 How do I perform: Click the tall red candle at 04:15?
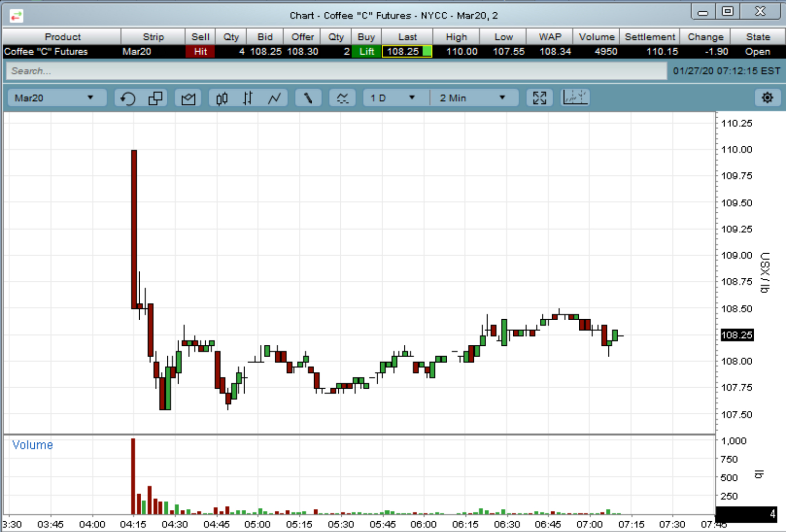(x=134, y=229)
